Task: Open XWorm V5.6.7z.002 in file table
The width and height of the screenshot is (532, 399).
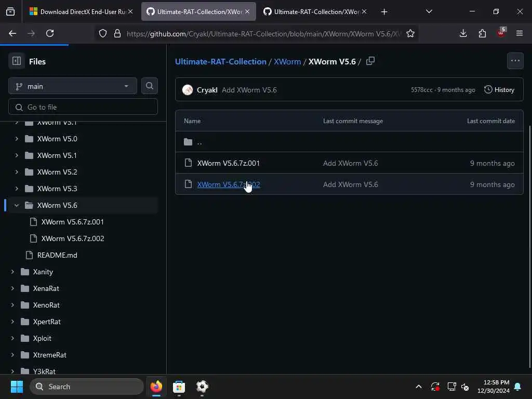Action: (x=229, y=184)
